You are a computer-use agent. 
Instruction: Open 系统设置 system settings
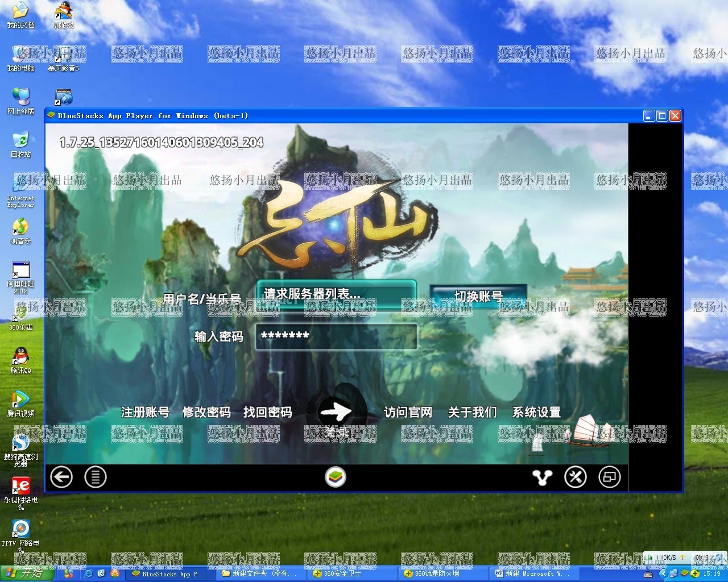pyautogui.click(x=537, y=412)
